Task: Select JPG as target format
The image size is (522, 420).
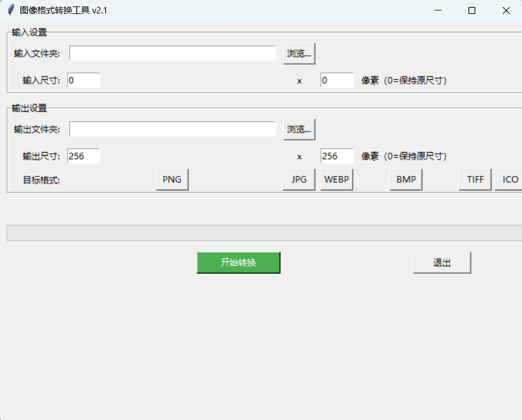Action: point(299,179)
